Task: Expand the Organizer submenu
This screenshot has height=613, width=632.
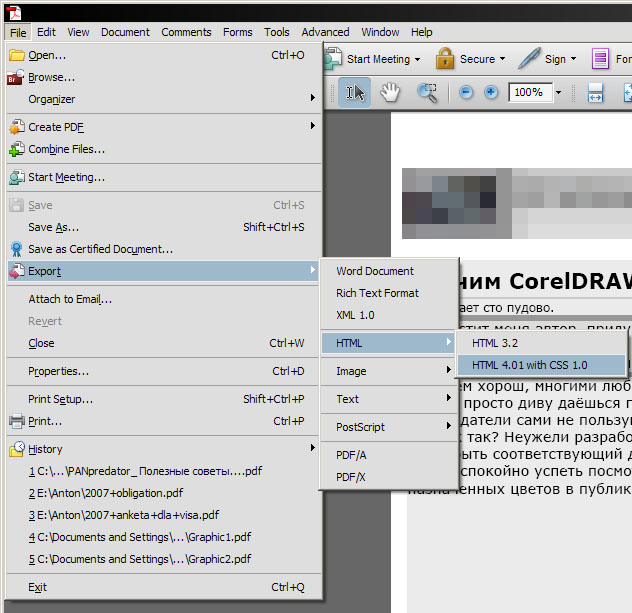Action: click(312, 98)
